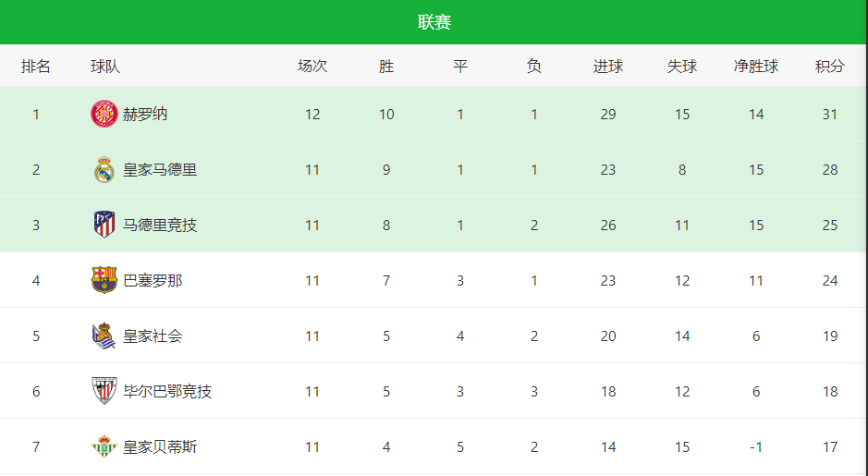Click the Real Betis (皇家贝蒂斯) logo
This screenshot has height=476, width=868.
pyautogui.click(x=104, y=446)
